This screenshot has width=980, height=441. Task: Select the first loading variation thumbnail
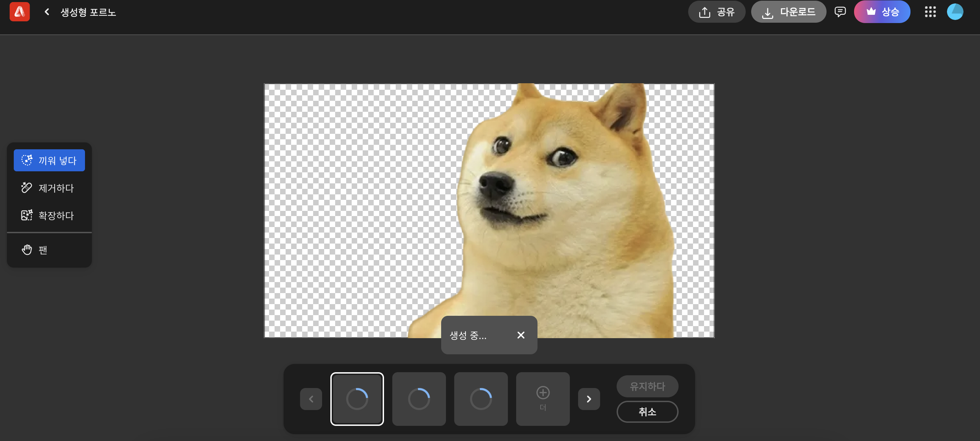(357, 399)
